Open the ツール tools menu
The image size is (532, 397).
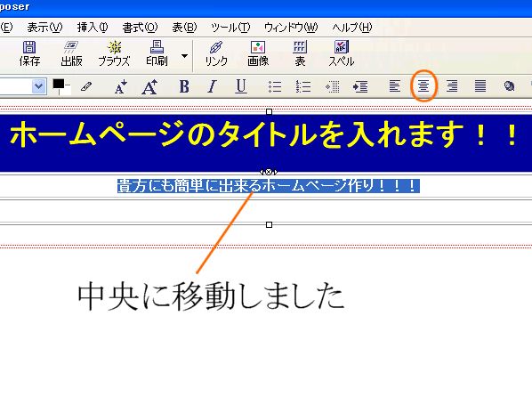230,28
